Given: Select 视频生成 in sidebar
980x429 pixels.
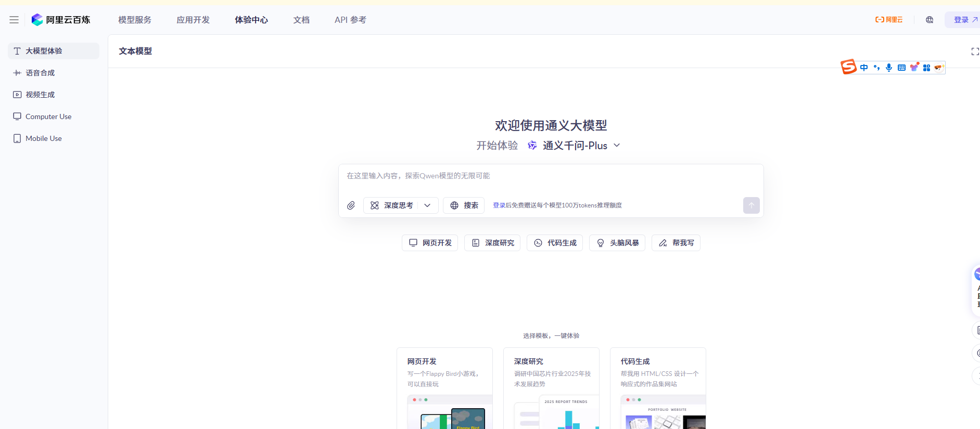Looking at the screenshot, I should click(54, 95).
